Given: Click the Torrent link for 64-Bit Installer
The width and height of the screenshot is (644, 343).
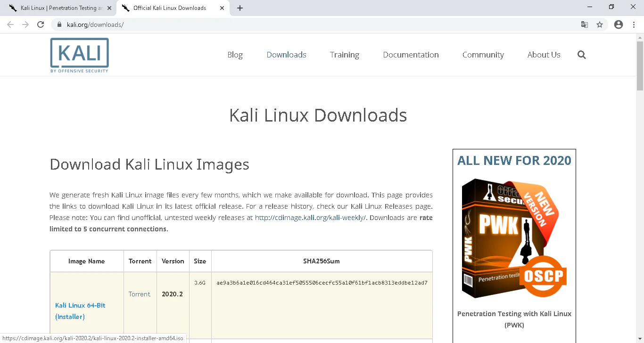Looking at the screenshot, I should 140,294.
